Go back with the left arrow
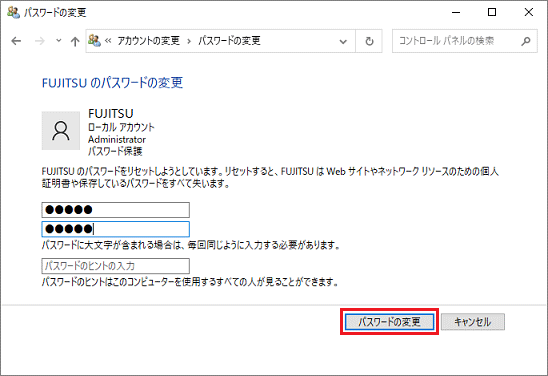 [16, 41]
